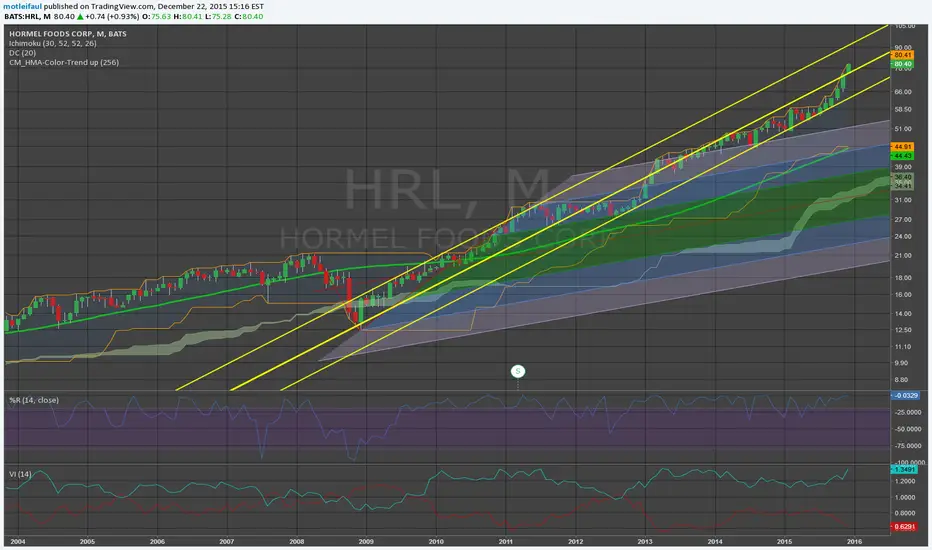Click the 2015 year label on time axis

[x=785, y=542]
